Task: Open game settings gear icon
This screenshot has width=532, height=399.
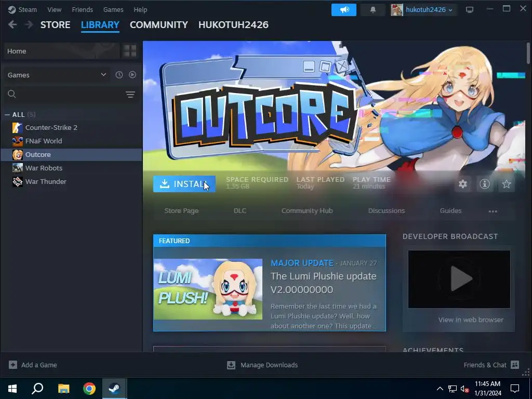Action: pos(463,184)
